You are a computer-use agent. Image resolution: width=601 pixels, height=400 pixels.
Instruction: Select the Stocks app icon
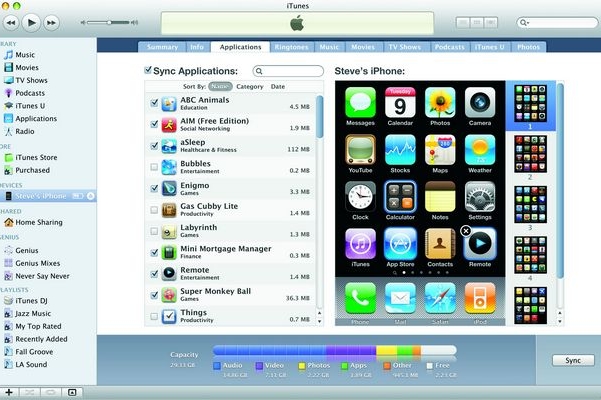click(400, 150)
